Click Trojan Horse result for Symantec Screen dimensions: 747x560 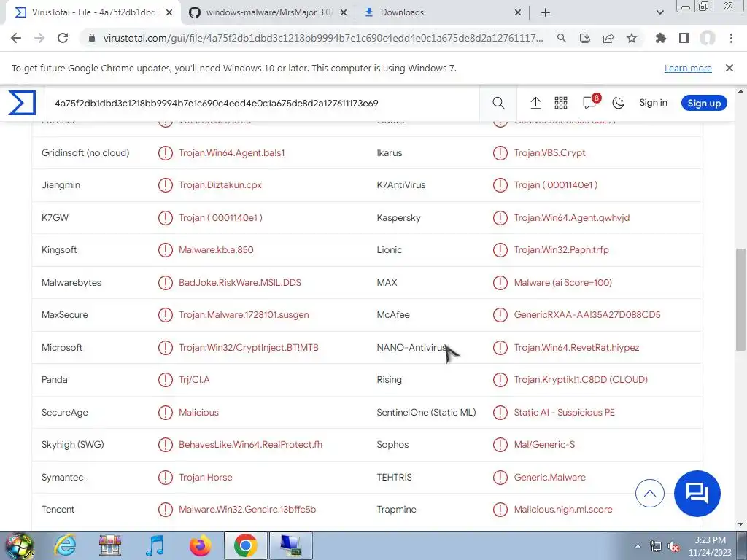[205, 477]
